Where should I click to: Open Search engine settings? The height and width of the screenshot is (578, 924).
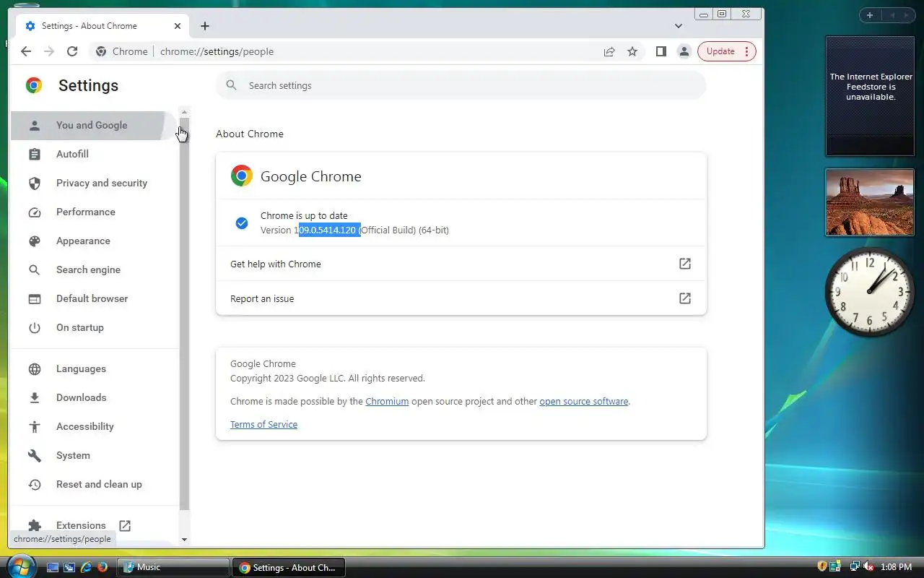94,269
